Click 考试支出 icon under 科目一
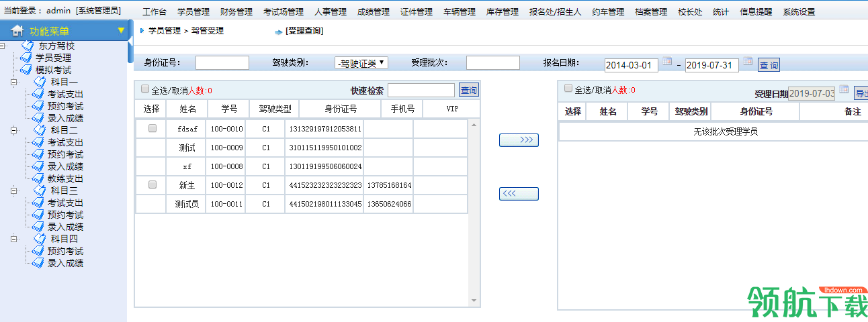Screen dimensions: 868x322 [x=38, y=94]
